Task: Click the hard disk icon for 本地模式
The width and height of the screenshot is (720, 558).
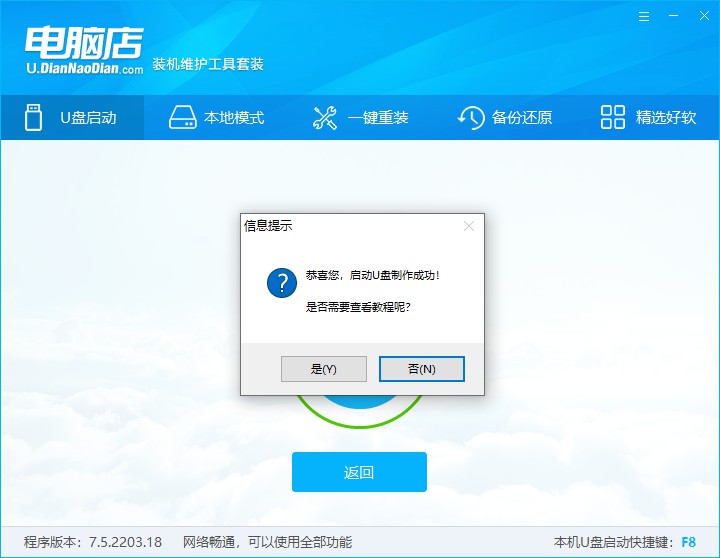Action: [181, 117]
